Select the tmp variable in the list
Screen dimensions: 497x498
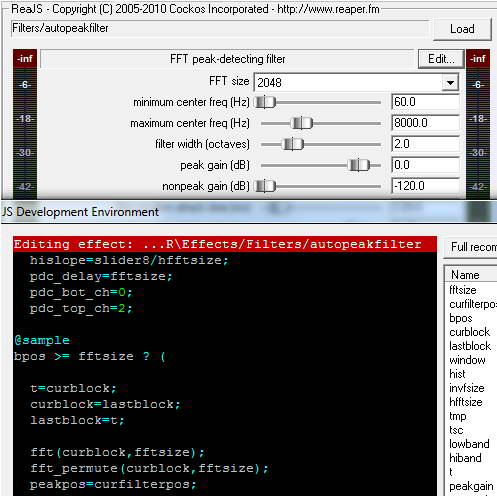[458, 416]
